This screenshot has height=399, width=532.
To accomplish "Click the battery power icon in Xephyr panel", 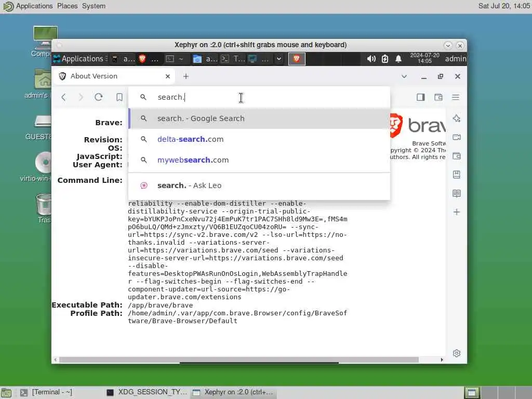I will click(x=385, y=59).
